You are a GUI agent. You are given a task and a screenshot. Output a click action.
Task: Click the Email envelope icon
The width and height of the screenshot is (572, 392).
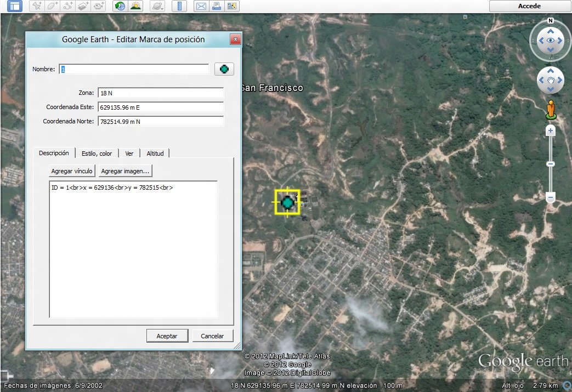201,6
